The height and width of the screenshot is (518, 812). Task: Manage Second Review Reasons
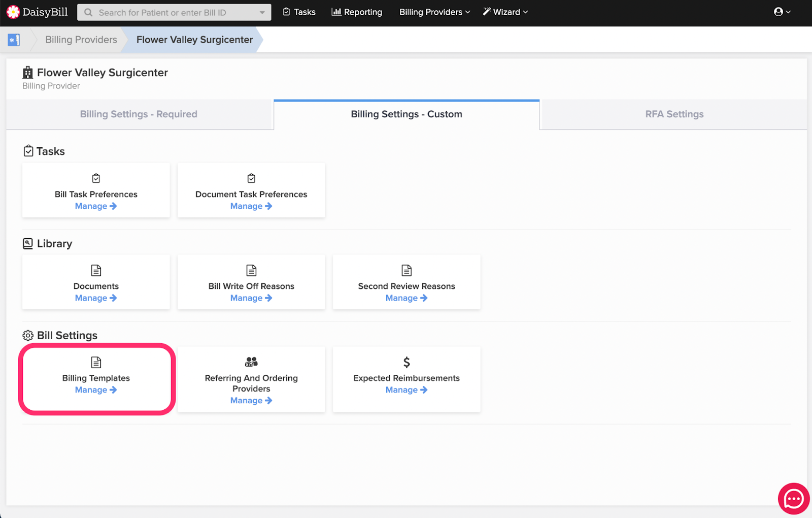tap(407, 298)
